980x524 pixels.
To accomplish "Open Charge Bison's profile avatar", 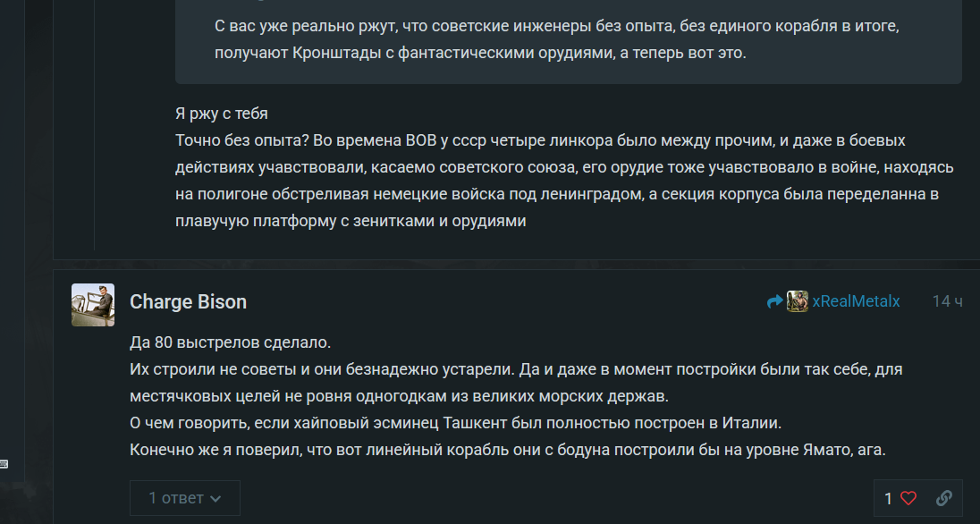I will click(92, 305).
